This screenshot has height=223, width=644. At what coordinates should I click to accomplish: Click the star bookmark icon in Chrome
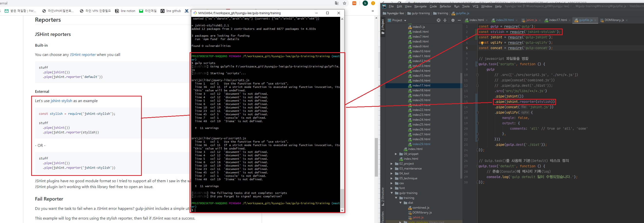[x=345, y=3]
